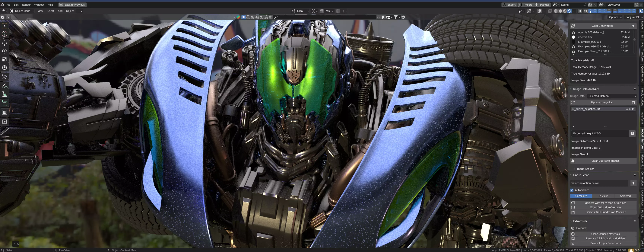Click Clear Duplicate Images button
The image size is (644, 252).
coord(605,161)
